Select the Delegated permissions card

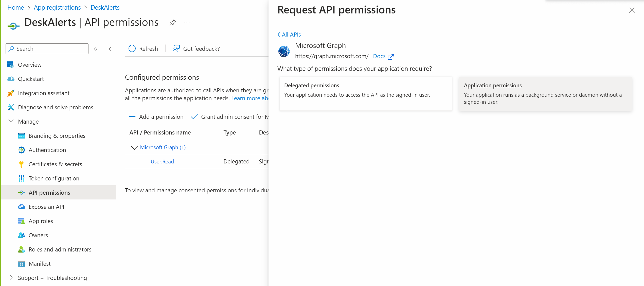coord(366,93)
